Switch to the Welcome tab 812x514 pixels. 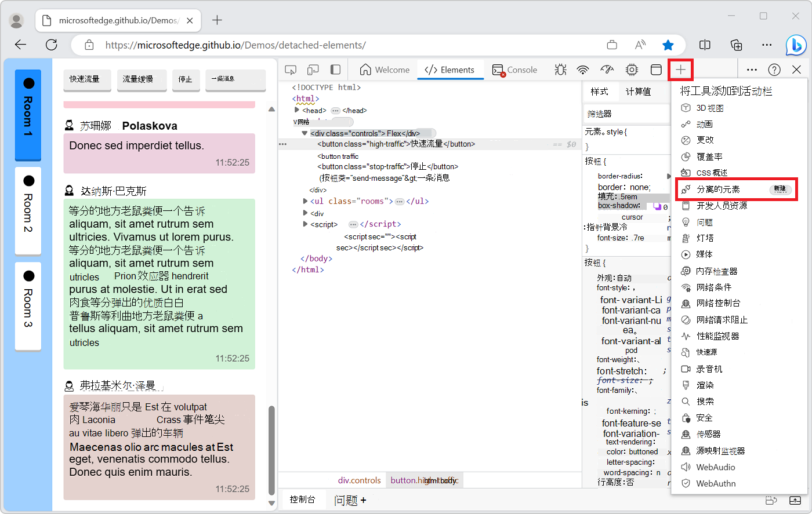(x=385, y=70)
